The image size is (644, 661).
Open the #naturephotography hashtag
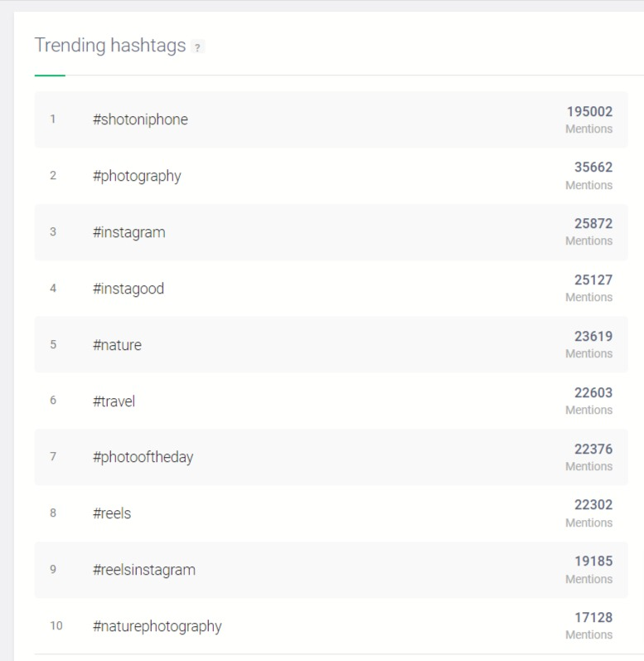point(157,626)
